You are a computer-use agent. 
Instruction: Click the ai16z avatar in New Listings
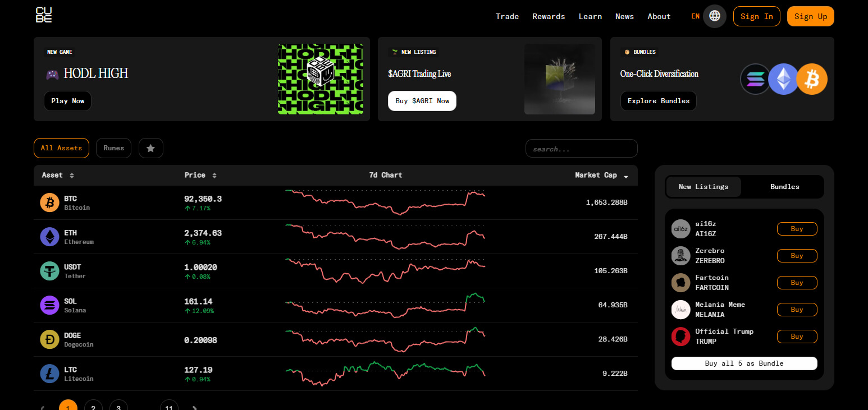click(x=680, y=229)
